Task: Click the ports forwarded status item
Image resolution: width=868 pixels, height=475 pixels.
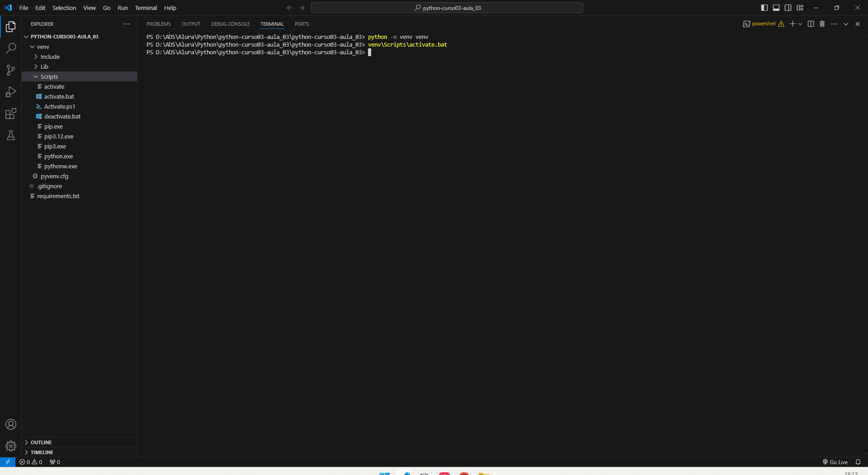Action: pos(55,462)
